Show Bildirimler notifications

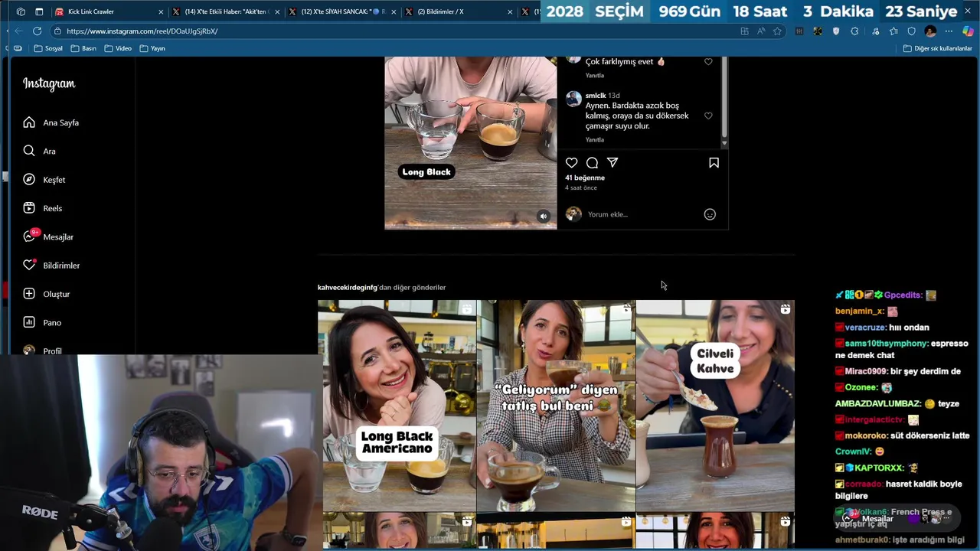[x=51, y=266]
